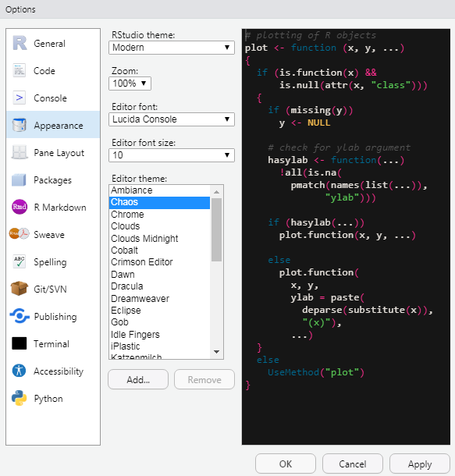Image resolution: width=455 pixels, height=476 pixels.
Task: Expand the RStudio theme dropdown
Action: [x=172, y=48]
